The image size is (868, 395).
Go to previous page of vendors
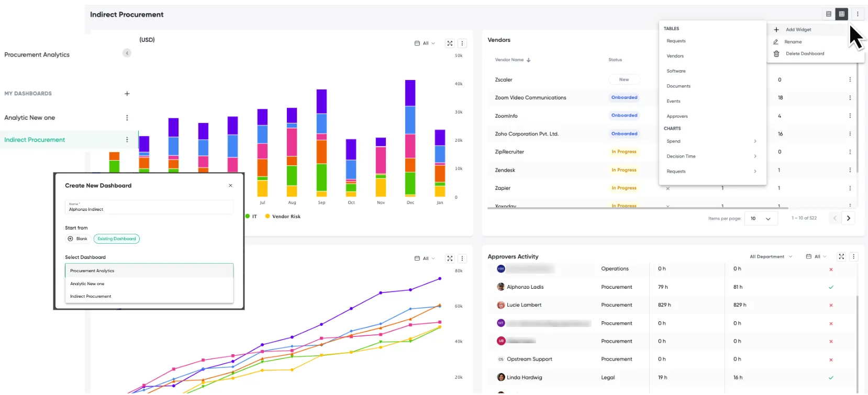tap(835, 218)
